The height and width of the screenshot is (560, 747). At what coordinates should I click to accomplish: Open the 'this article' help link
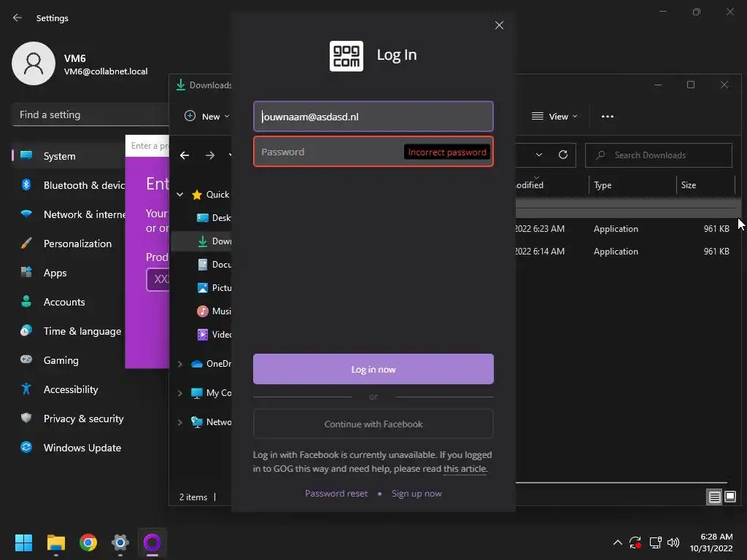pos(465,469)
